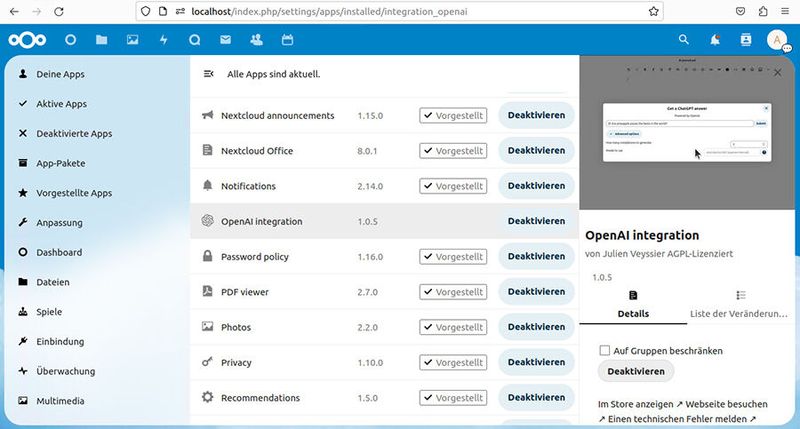
Task: Open the browser hamburger menu
Action: tap(785, 11)
